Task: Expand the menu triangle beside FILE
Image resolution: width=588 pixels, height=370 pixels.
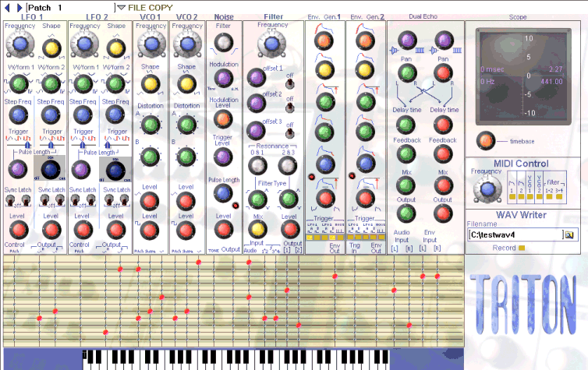Action: [121, 7]
